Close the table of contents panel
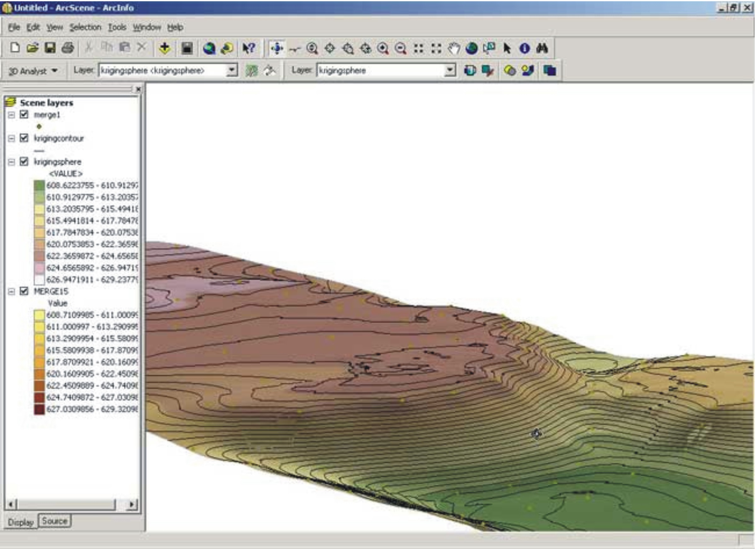 click(x=138, y=89)
